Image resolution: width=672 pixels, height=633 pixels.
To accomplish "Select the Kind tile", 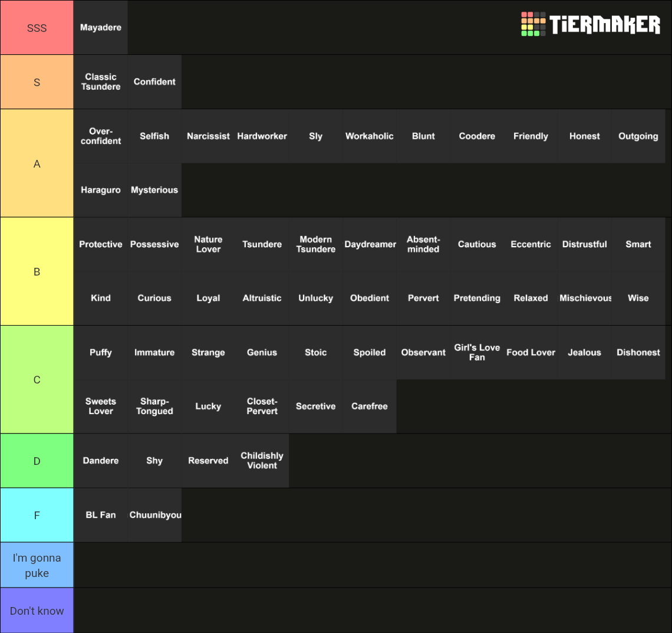I will 101,298.
